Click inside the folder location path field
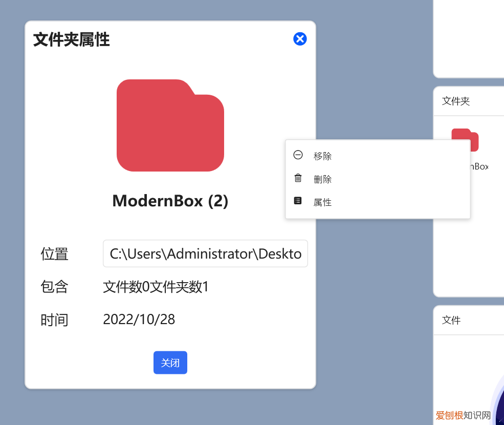 205,253
